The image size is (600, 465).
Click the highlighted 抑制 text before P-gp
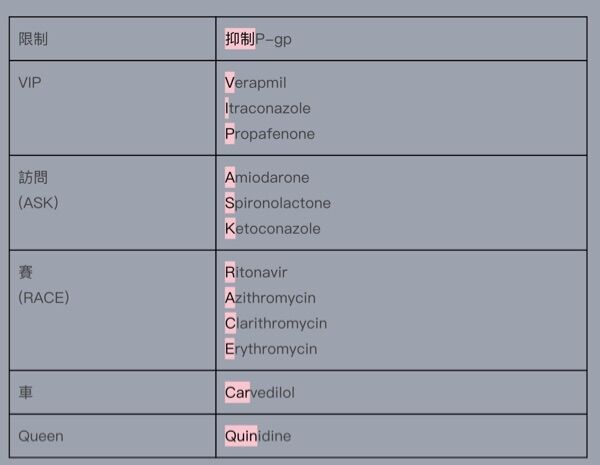tap(240, 39)
